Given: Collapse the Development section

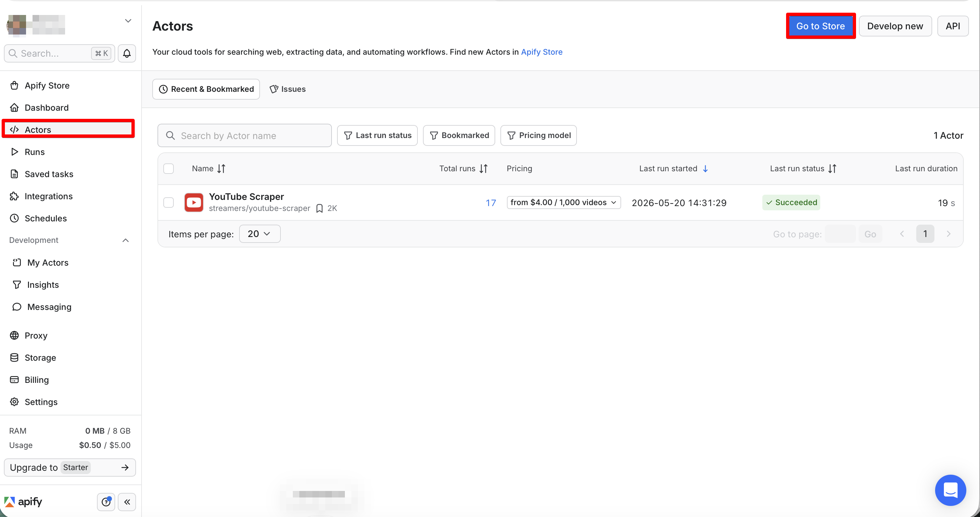Looking at the screenshot, I should click(x=126, y=240).
